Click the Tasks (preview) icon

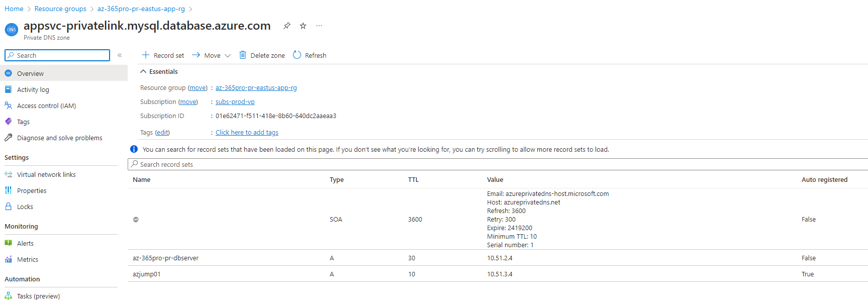click(8, 296)
